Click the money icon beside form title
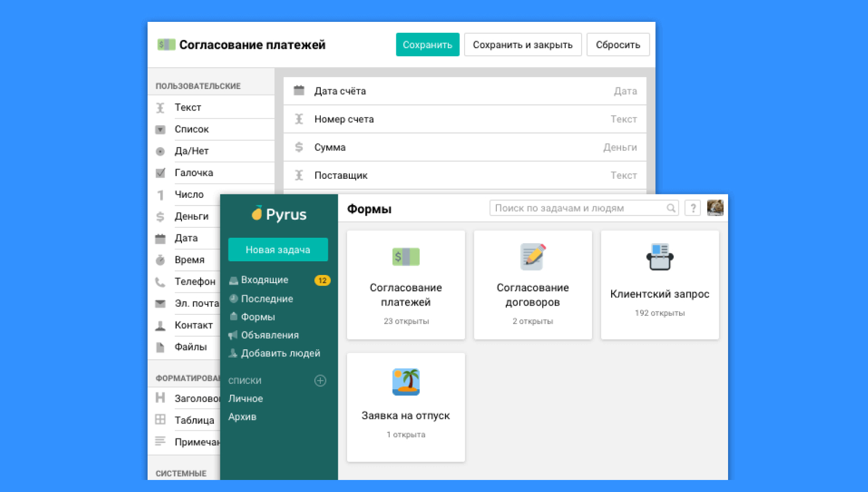868x492 pixels. coord(166,44)
